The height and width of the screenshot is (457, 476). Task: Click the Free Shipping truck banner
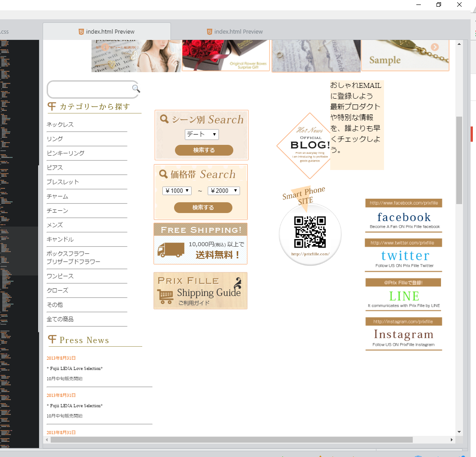200,244
